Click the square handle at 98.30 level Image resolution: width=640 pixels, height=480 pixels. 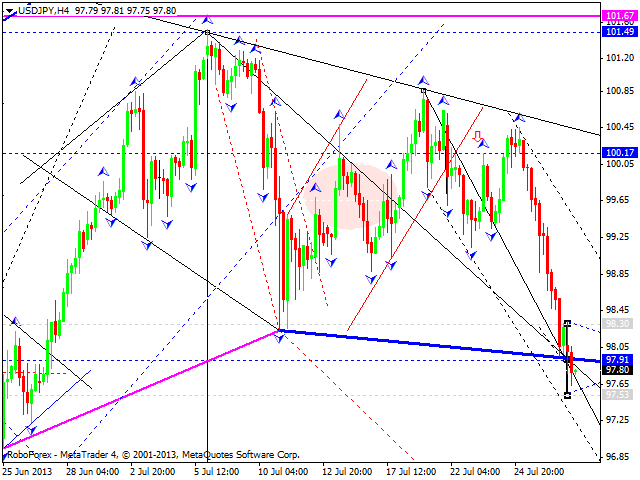(567, 323)
